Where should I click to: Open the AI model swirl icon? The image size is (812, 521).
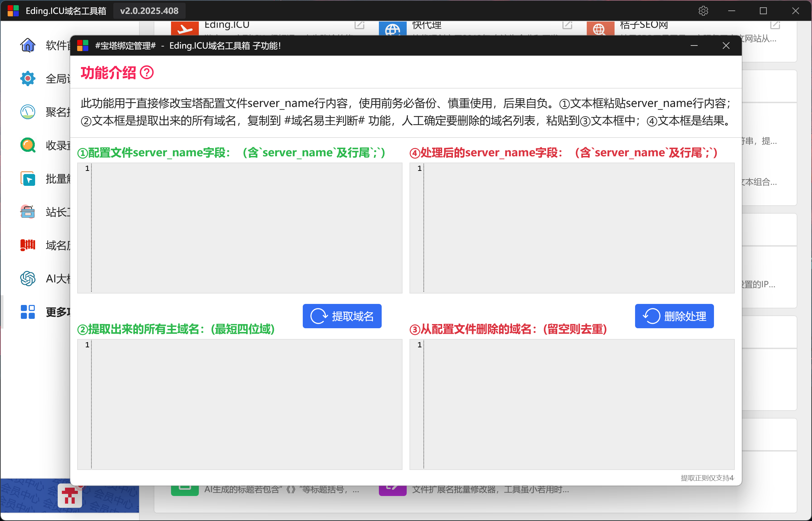(x=28, y=279)
